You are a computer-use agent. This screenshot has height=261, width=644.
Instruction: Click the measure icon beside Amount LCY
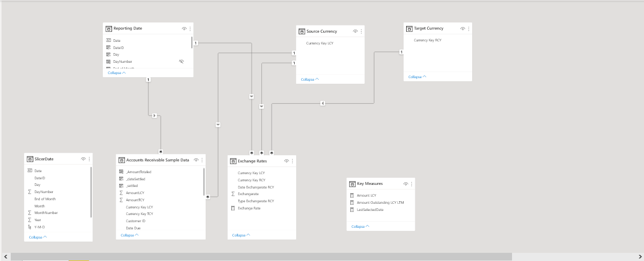352,196
